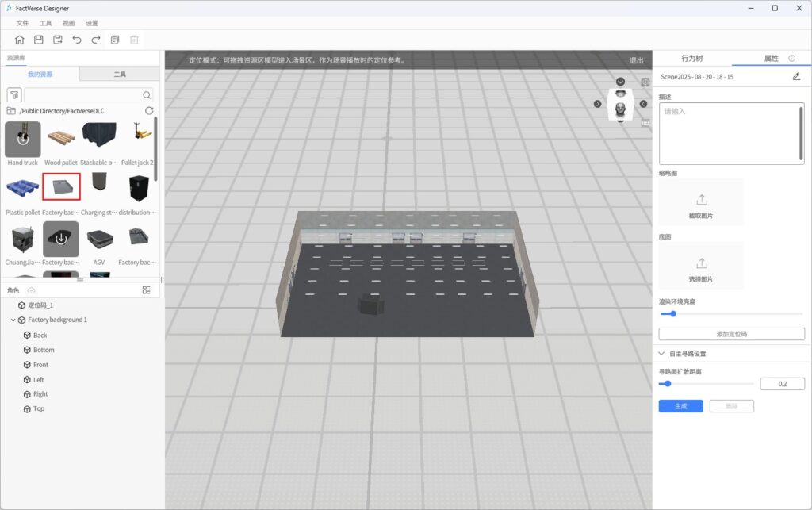Click the Save toolbar icon
This screenshot has height=510, width=812.
(38, 40)
